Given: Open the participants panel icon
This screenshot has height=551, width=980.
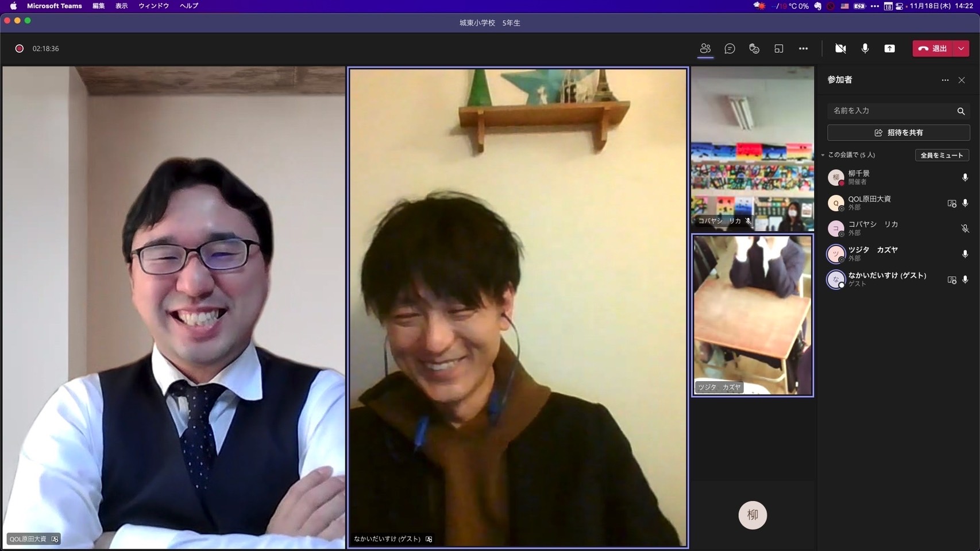Looking at the screenshot, I should coord(705,49).
